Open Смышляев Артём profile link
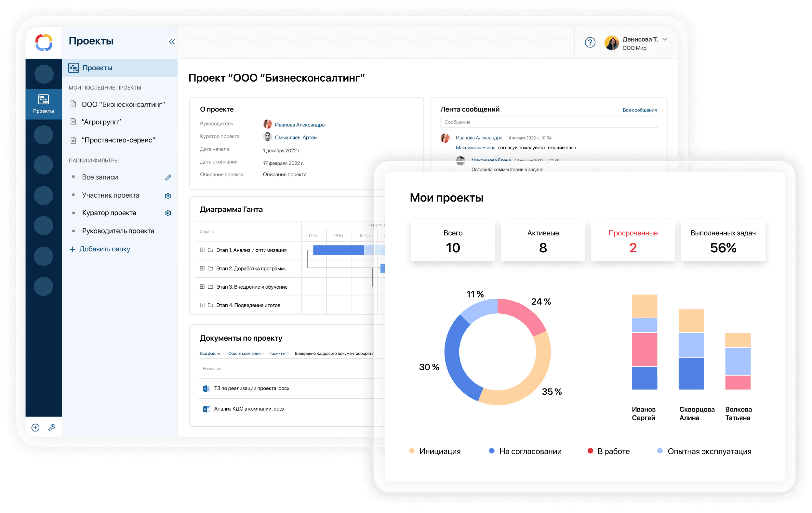The height and width of the screenshot is (513, 812). click(296, 138)
